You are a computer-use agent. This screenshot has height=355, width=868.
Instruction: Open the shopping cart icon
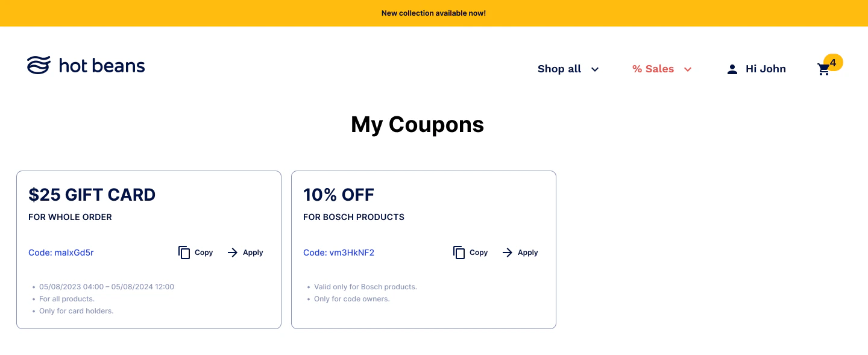pyautogui.click(x=823, y=69)
